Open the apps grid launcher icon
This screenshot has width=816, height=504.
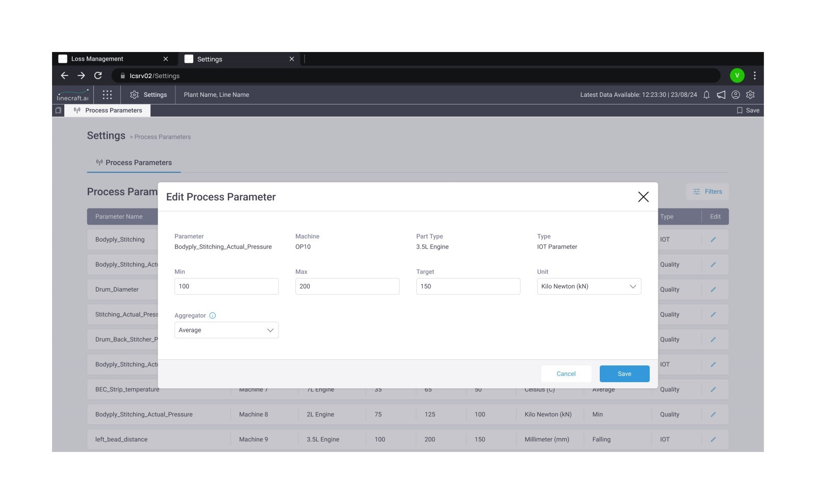pos(107,95)
